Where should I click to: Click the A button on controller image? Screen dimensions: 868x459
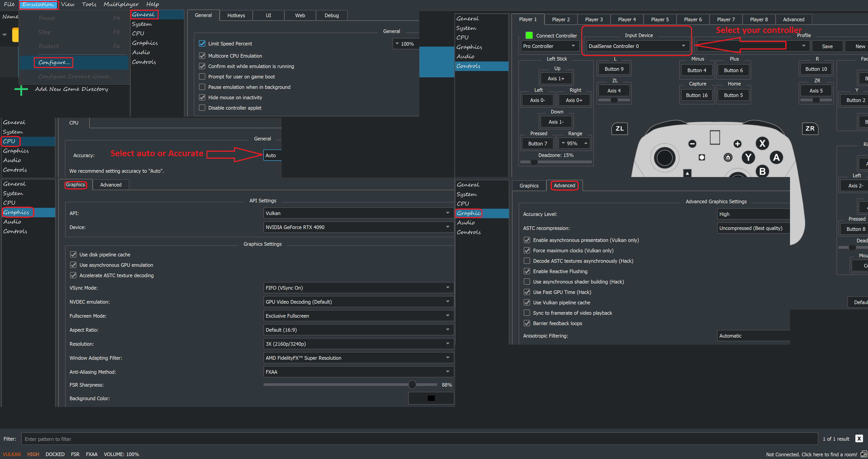click(x=776, y=157)
